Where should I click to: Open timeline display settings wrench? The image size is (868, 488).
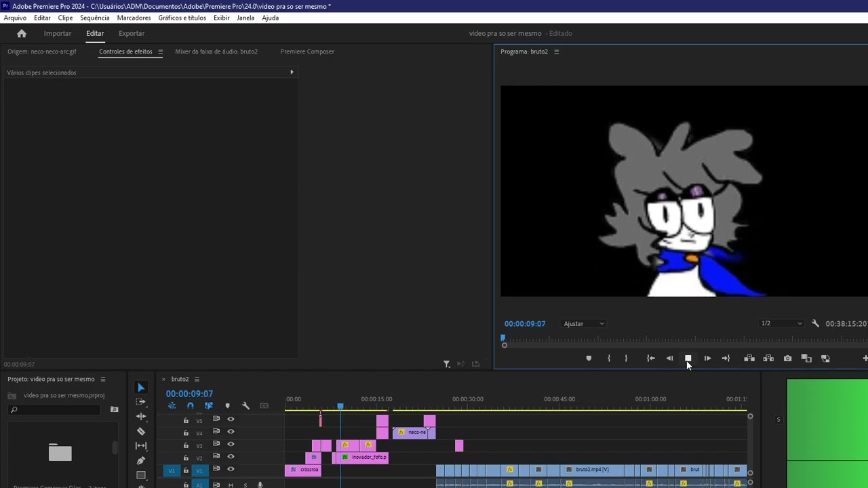245,406
